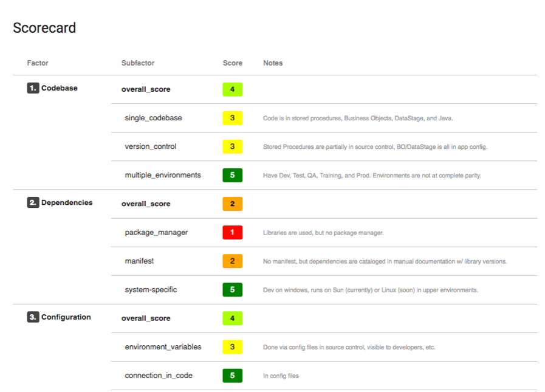Click the note about stored procedures and Java
This screenshot has height=392, width=545.
[x=358, y=119]
